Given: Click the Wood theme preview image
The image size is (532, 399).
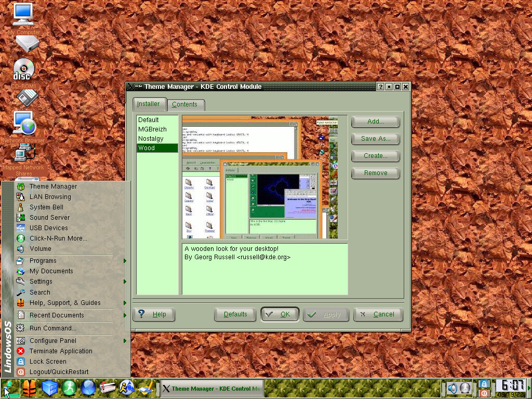Looking at the screenshot, I should click(x=260, y=178).
